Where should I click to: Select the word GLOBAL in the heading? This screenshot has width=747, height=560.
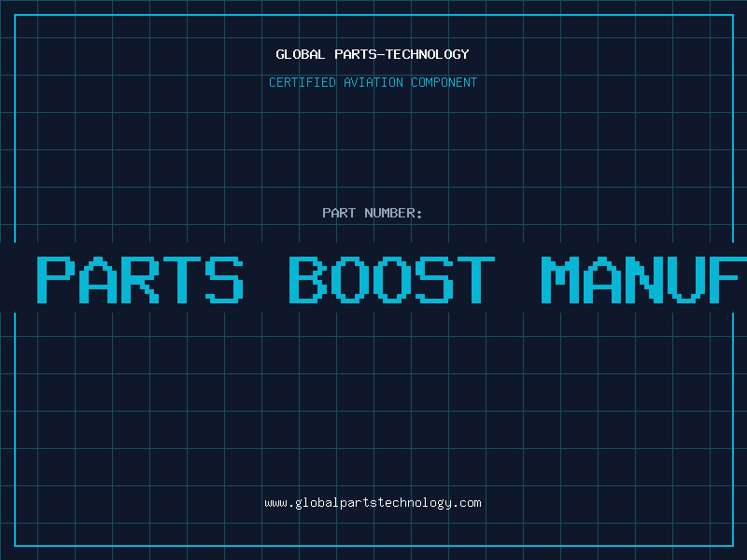(300, 54)
